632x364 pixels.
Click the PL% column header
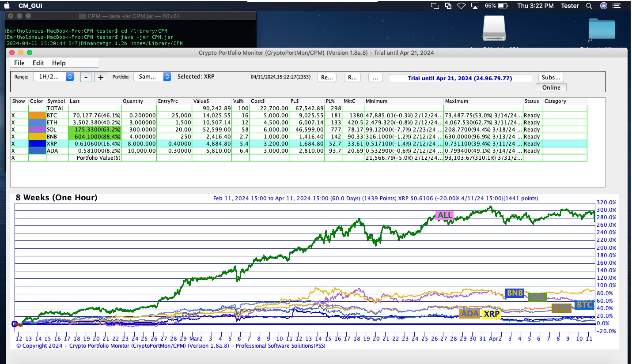pos(333,101)
